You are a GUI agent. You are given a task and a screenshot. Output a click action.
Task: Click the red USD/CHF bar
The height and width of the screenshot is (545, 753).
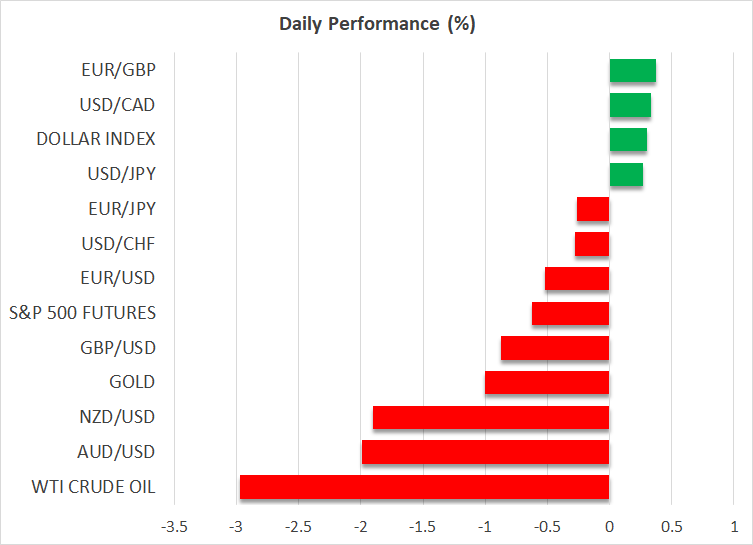tap(592, 244)
